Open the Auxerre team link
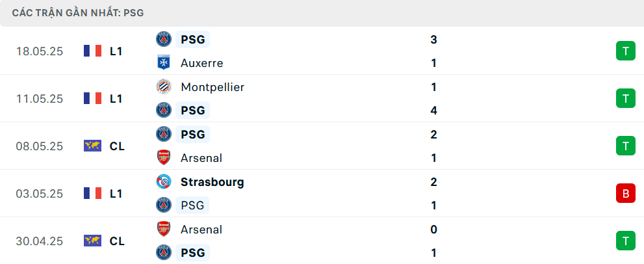644x264 pixels. (x=201, y=63)
